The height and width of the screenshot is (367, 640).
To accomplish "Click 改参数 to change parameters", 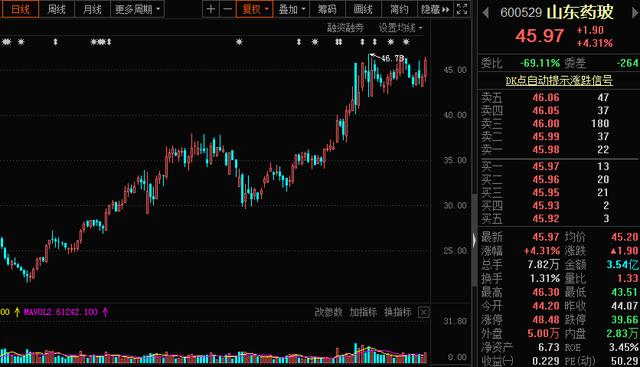I will pyautogui.click(x=329, y=312).
